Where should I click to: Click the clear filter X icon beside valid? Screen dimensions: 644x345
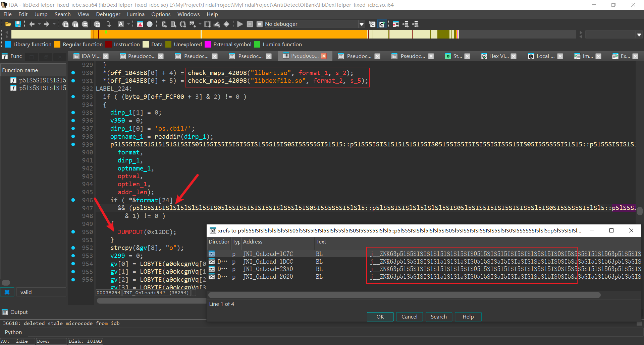coord(7,292)
